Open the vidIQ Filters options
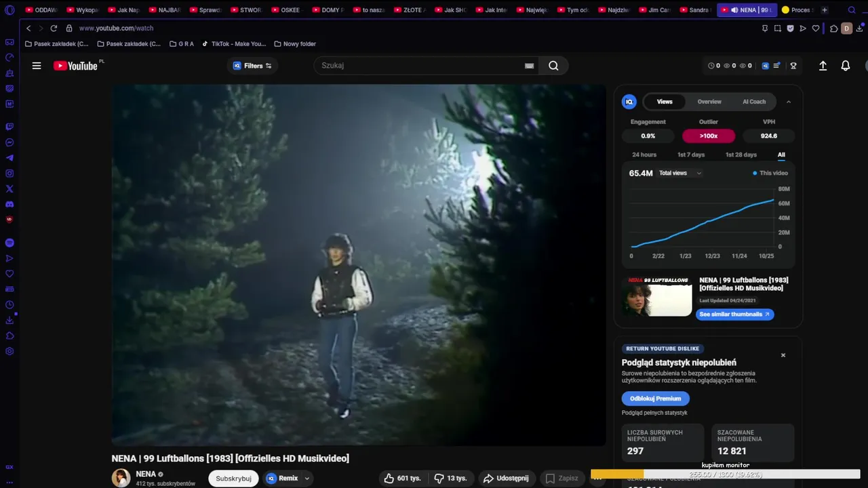This screenshot has height=488, width=868. [x=252, y=66]
